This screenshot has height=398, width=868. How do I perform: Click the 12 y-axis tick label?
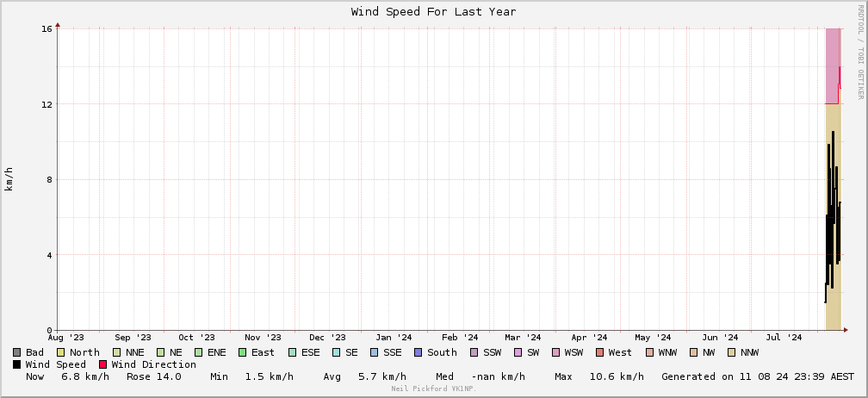pos(46,104)
